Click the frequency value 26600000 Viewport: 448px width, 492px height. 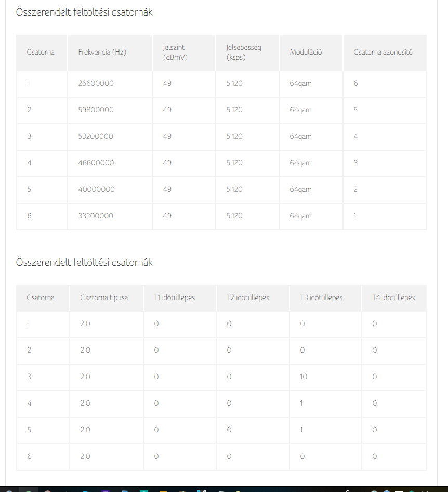pyautogui.click(x=96, y=83)
